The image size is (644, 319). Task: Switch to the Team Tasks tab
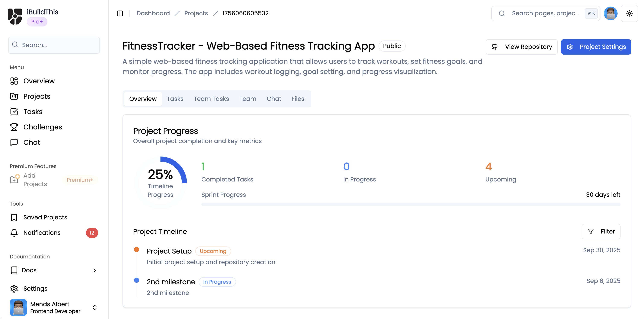coord(211,99)
